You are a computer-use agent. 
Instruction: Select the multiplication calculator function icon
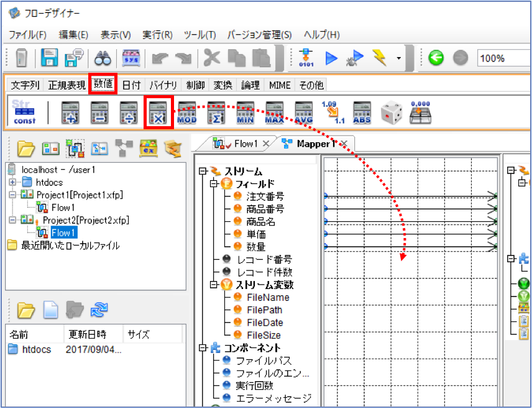pos(158,113)
